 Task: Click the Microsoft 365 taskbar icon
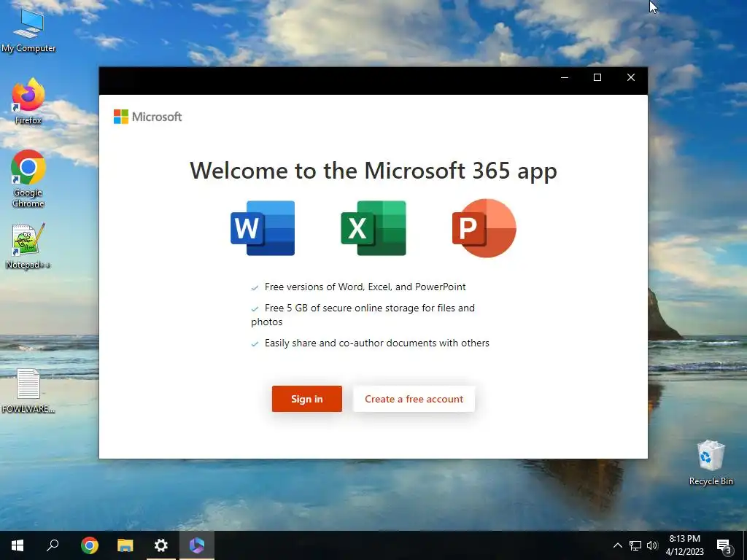(x=197, y=545)
